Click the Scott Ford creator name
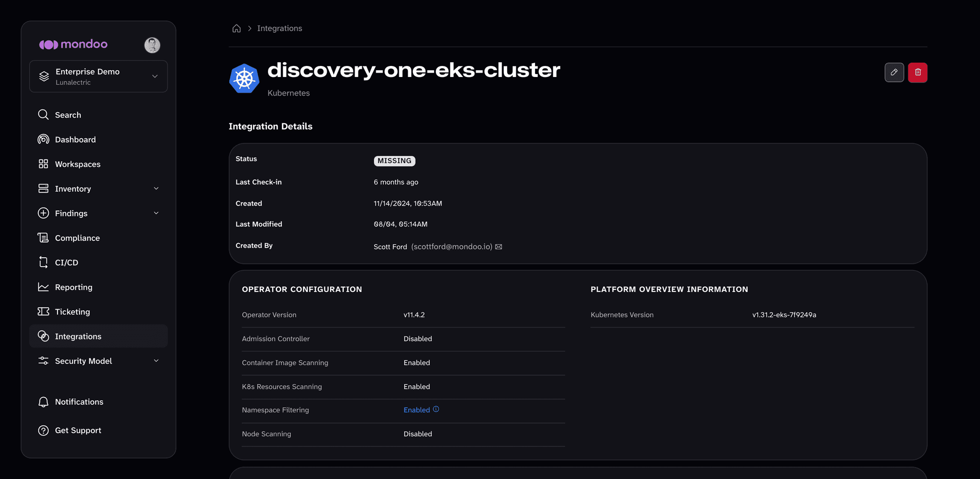Image resolution: width=980 pixels, height=479 pixels. [x=390, y=247]
